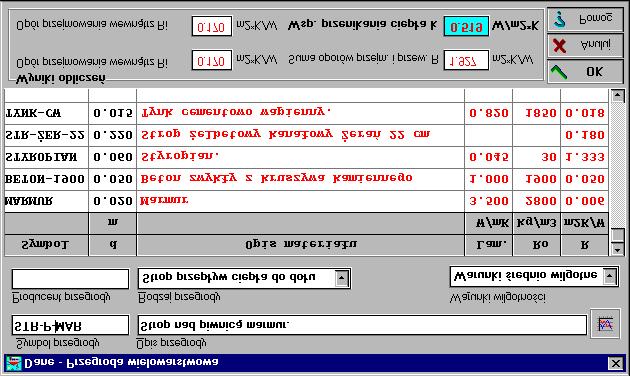Click lambda value 0.045 in STYROPIAN row
Viewport: 630px width, 376px height.
tap(489, 157)
